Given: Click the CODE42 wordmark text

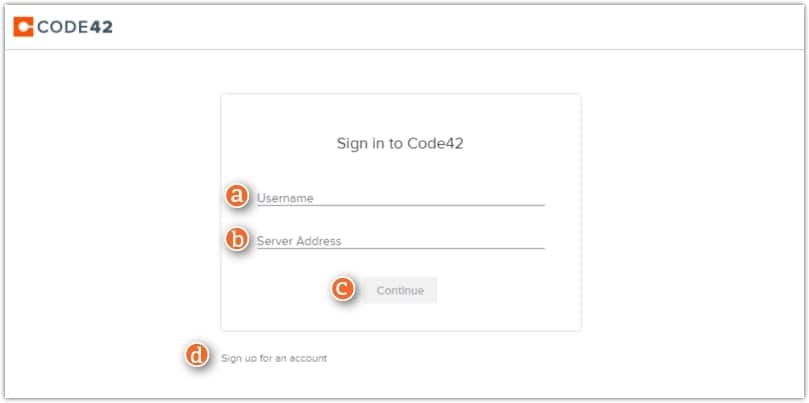Looking at the screenshot, I should 75,27.
